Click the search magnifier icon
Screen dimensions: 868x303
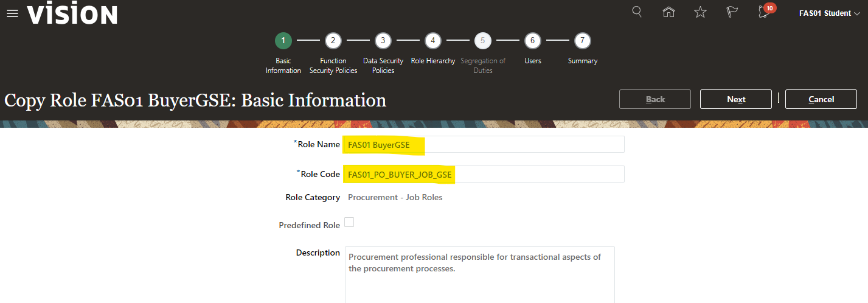pos(637,12)
